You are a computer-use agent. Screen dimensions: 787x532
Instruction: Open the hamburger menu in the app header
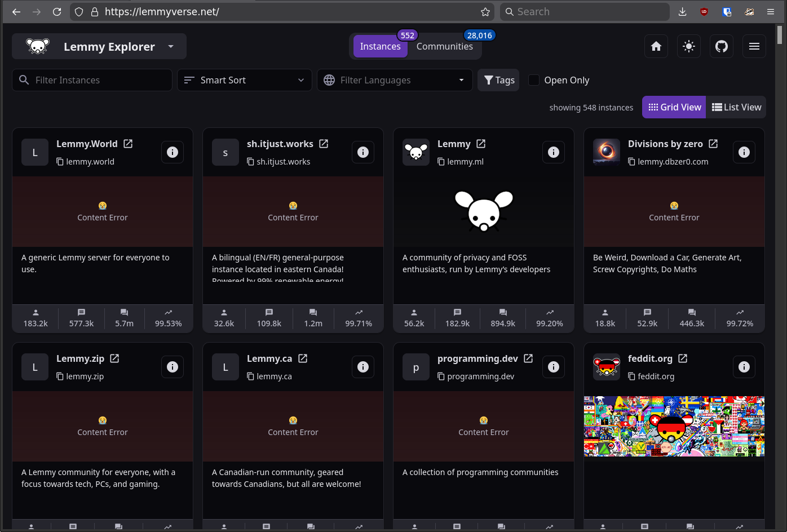(754, 46)
